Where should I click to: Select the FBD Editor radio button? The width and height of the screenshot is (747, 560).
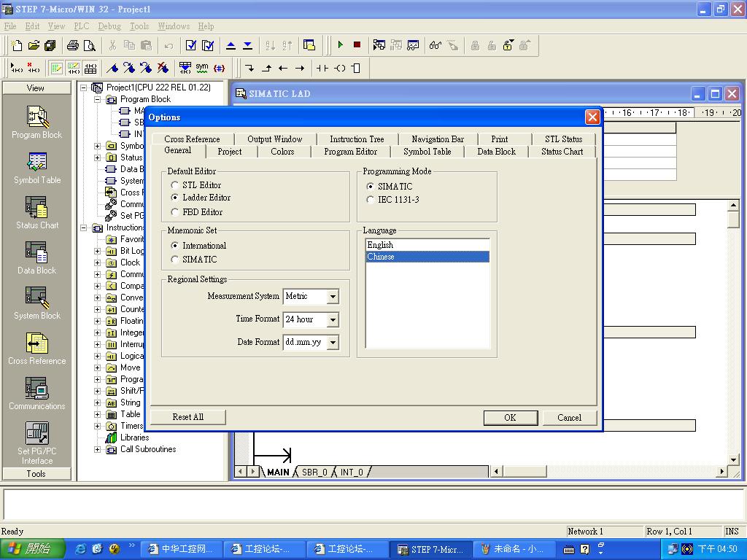coord(175,212)
